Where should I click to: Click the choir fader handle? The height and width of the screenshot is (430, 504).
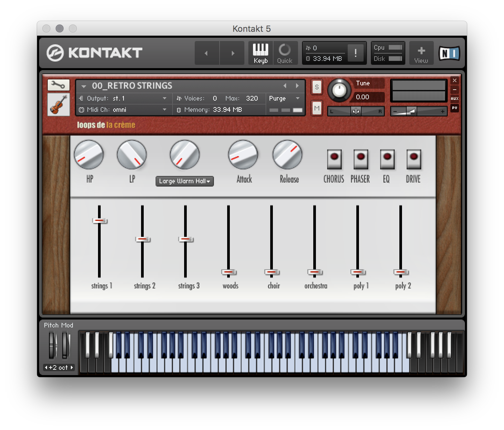click(272, 272)
